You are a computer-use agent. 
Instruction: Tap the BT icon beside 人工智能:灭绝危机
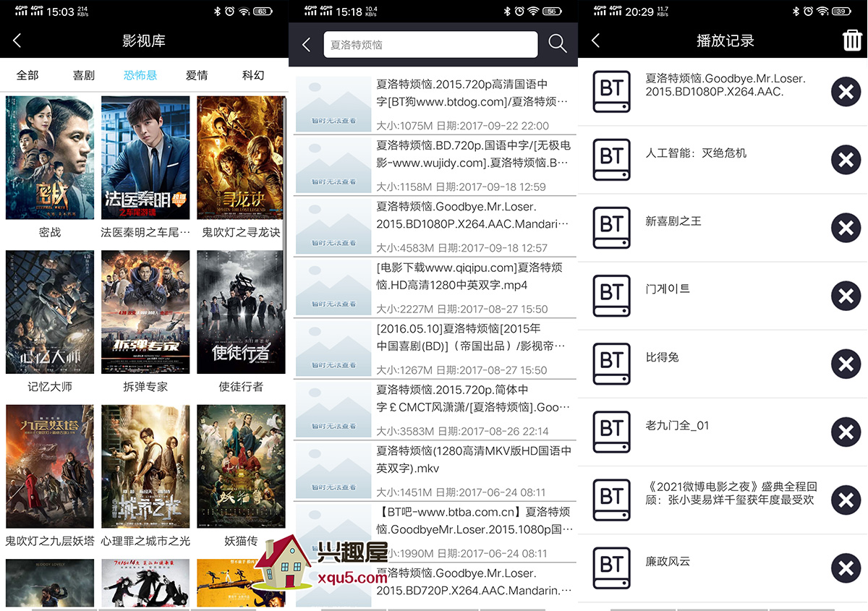(x=612, y=160)
